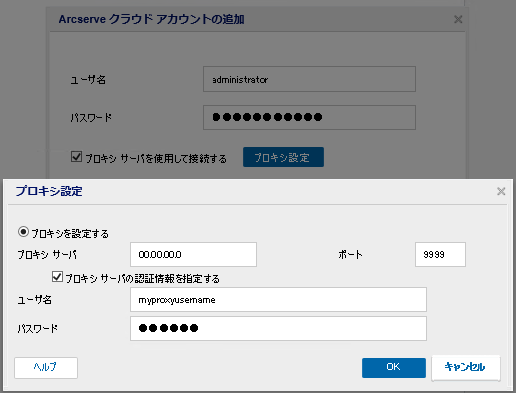The image size is (516, 393).
Task: Select the プロキシを設定する radio button
Action: click(x=23, y=232)
